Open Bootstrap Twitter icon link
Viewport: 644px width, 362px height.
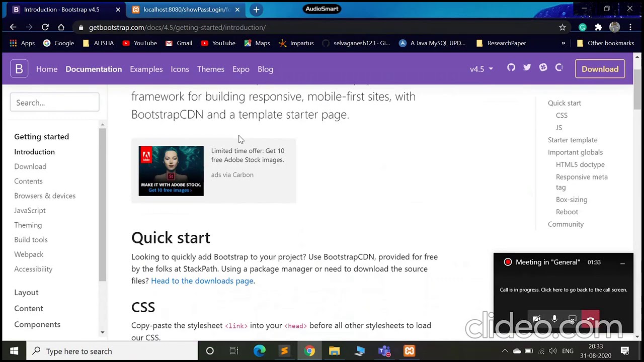tap(527, 67)
